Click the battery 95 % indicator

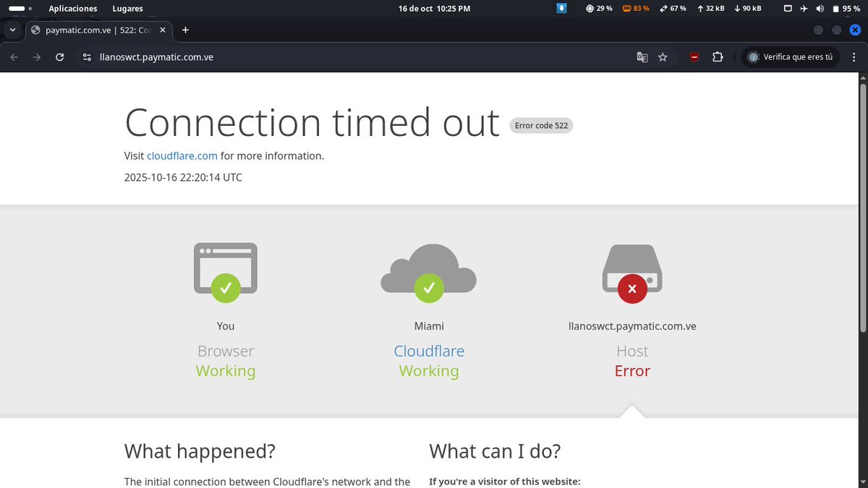[846, 9]
